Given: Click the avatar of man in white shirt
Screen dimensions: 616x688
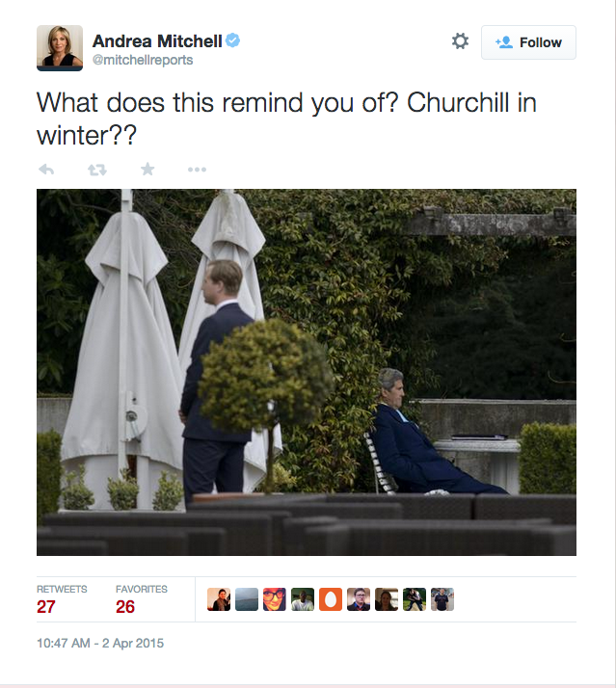Looking at the screenshot, I should 303,599.
